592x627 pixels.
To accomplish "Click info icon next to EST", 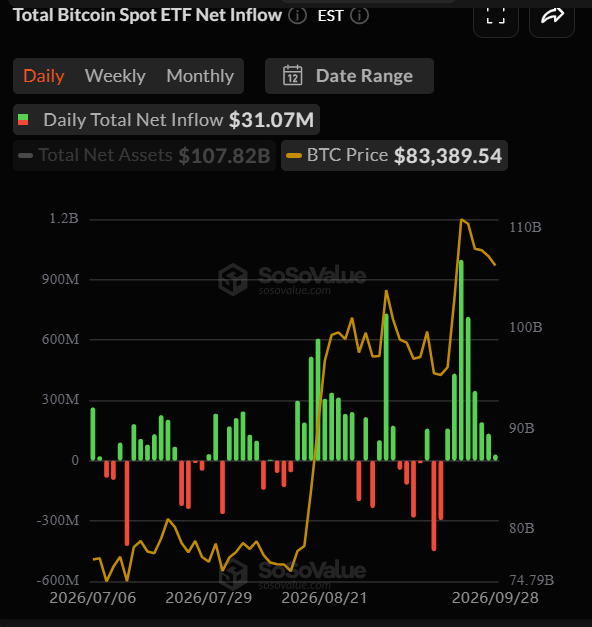I will [359, 16].
